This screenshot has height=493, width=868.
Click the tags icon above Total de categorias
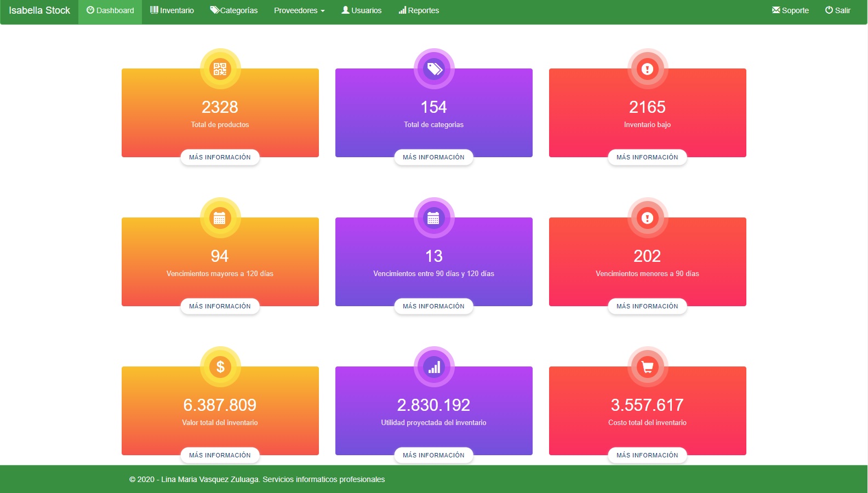coord(434,69)
